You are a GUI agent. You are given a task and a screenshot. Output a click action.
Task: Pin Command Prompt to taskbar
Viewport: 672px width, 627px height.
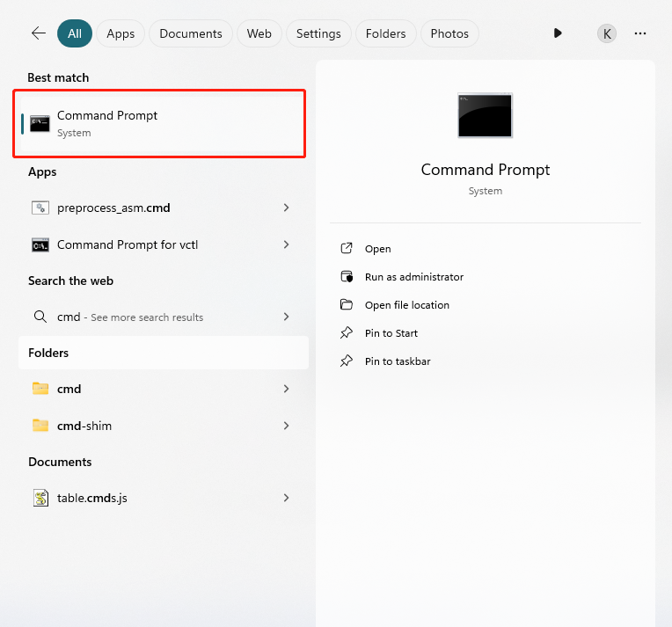coord(398,361)
